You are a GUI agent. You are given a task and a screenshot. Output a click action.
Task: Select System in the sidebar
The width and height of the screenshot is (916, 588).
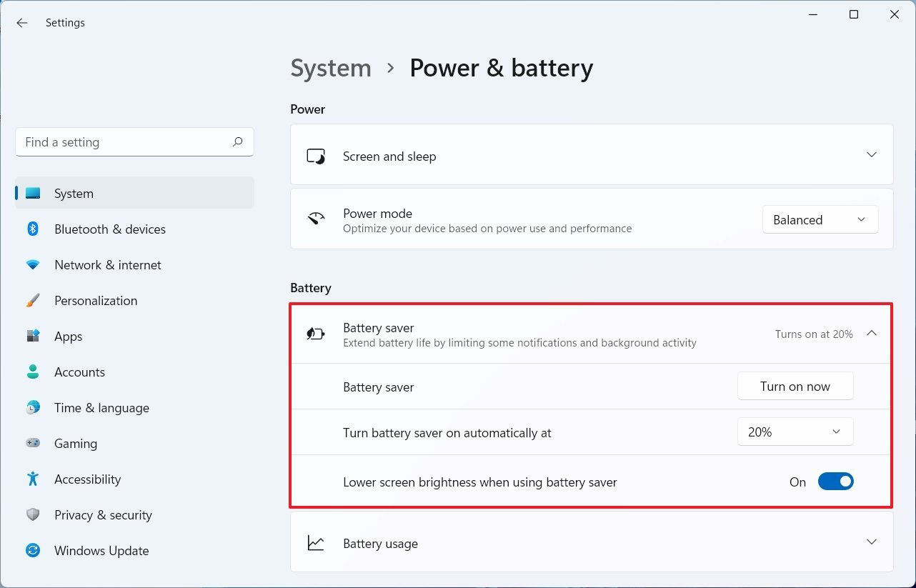74,193
